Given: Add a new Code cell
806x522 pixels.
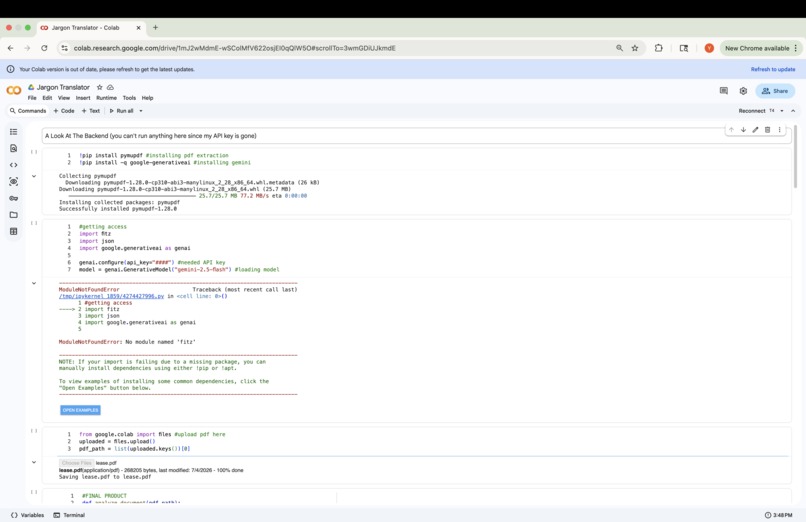Looking at the screenshot, I should [64, 110].
